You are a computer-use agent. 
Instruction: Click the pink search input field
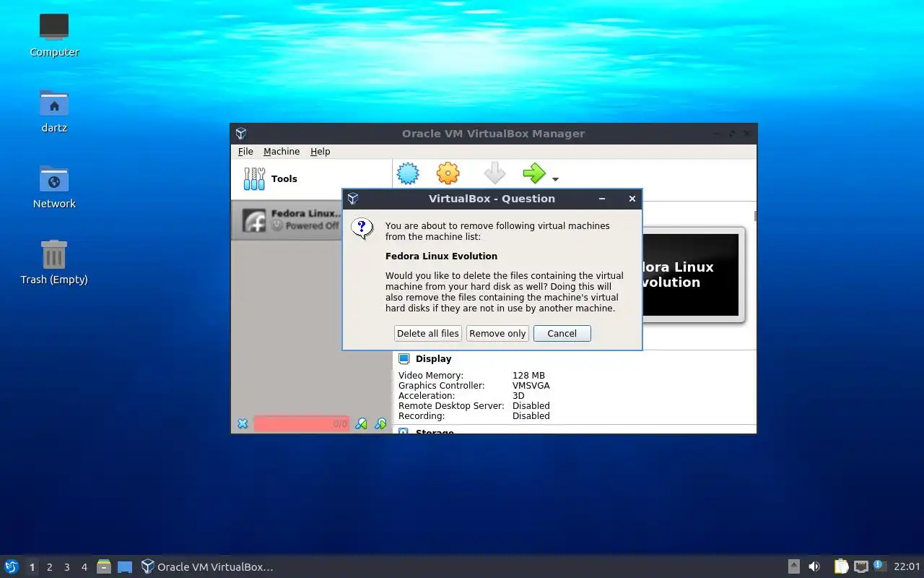pos(301,423)
